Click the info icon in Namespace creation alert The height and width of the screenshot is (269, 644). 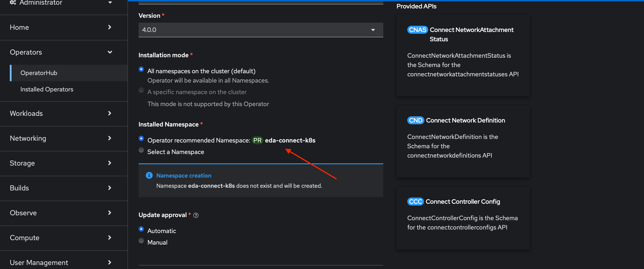click(x=149, y=175)
